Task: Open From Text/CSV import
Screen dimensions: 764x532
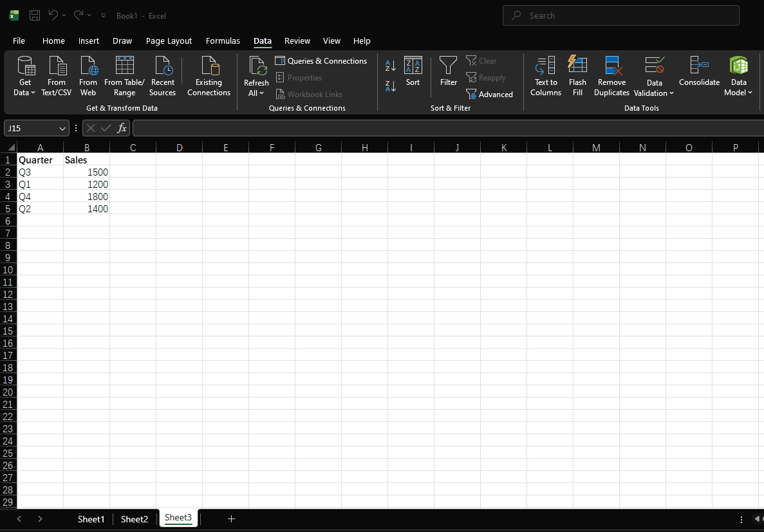Action: coord(56,75)
